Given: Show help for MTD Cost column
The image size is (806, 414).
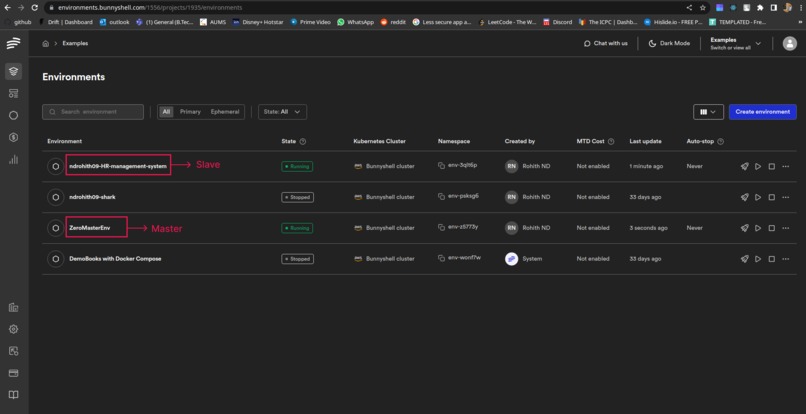Looking at the screenshot, I should pos(611,141).
